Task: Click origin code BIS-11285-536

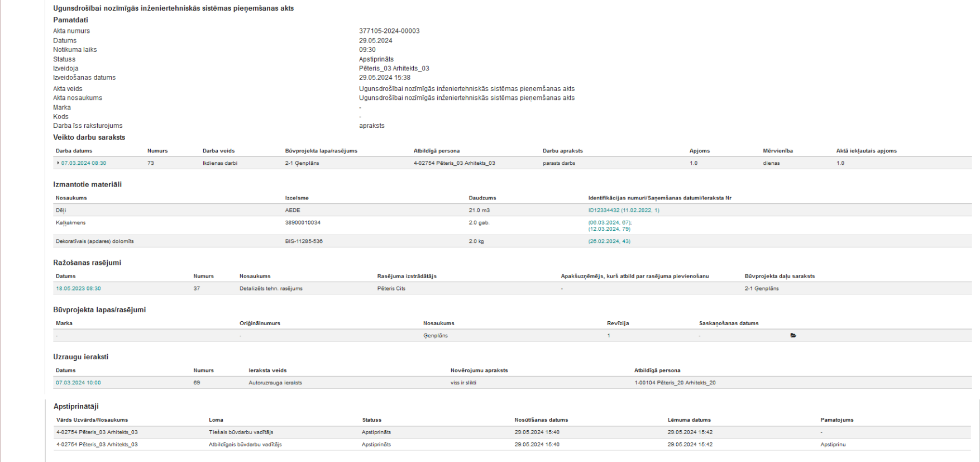Action: [304, 241]
